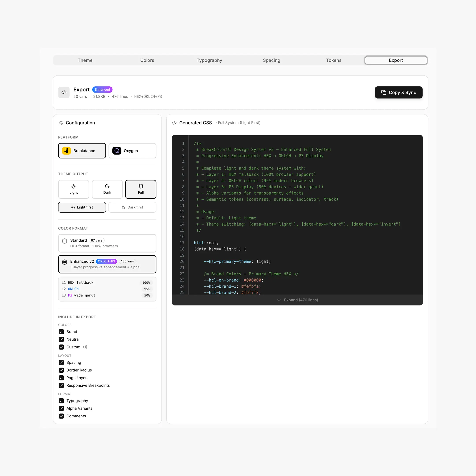Uncheck the Neutral colors checkbox
This screenshot has height=476, width=476.
[x=61, y=340]
